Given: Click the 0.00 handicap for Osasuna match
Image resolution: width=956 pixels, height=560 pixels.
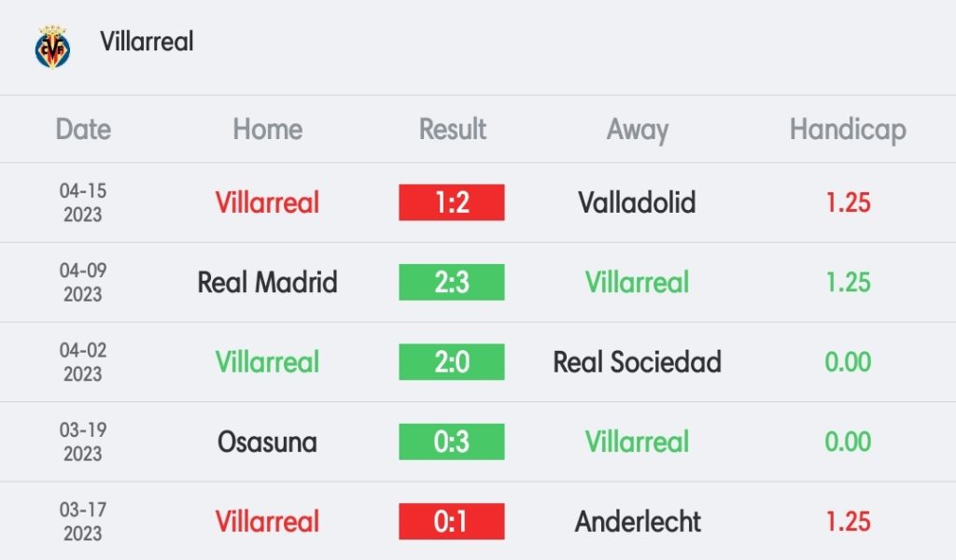Looking at the screenshot, I should [x=848, y=441].
